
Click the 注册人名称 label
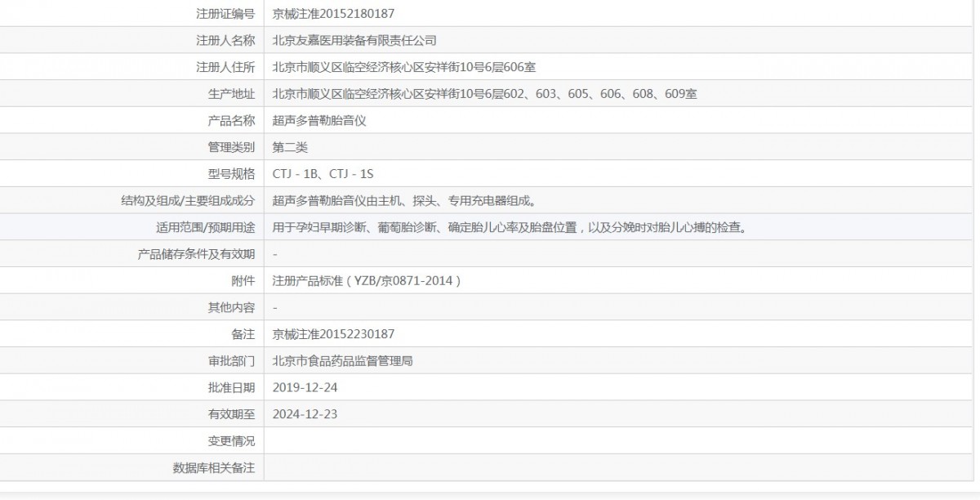coord(225,40)
